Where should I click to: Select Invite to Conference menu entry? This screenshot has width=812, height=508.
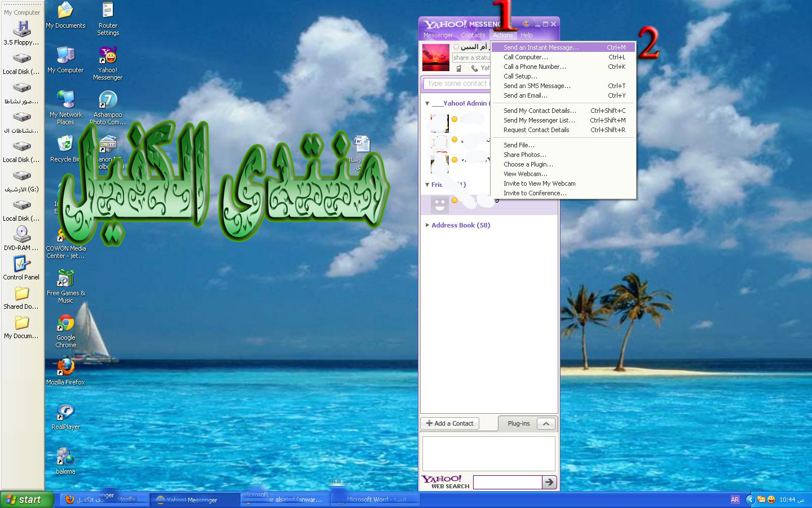coord(535,193)
